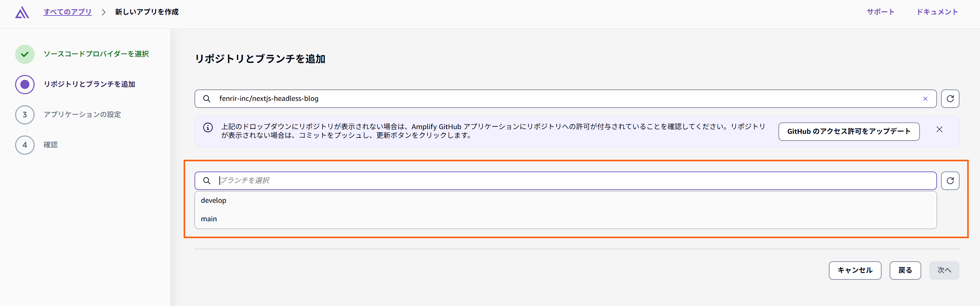Select the current step 2 circle indicator
This screenshot has width=980, height=306.
point(25,84)
